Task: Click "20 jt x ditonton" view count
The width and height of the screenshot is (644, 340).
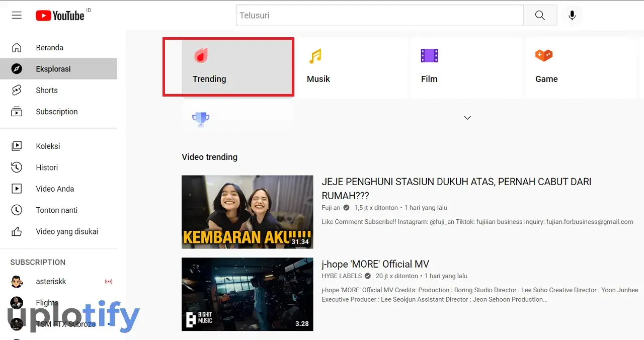Action: point(397,276)
